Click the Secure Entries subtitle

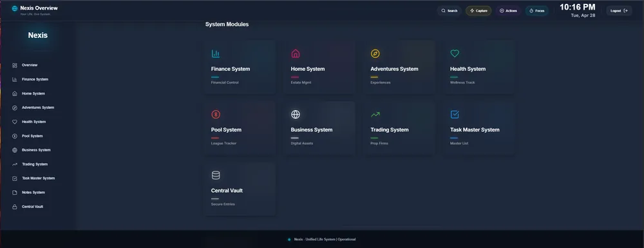click(223, 204)
